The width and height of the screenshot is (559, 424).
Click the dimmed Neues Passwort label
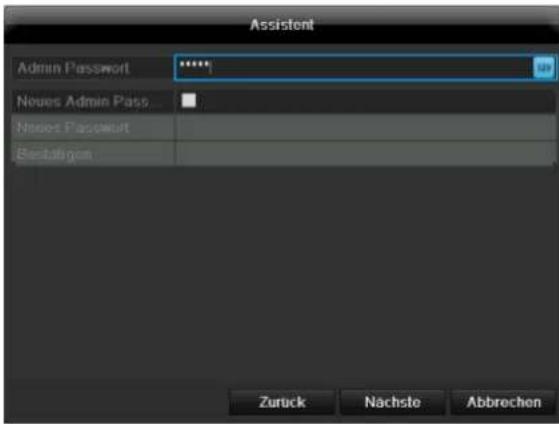click(x=73, y=127)
